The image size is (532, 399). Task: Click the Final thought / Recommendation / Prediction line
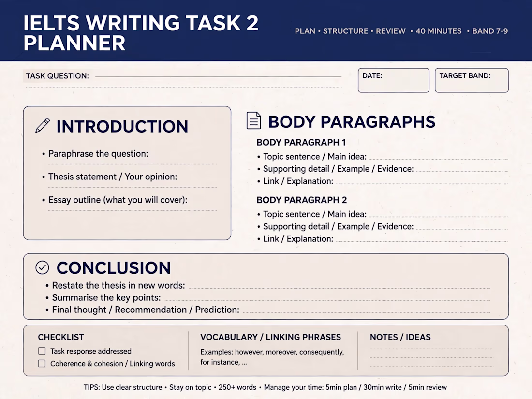[x=367, y=312]
